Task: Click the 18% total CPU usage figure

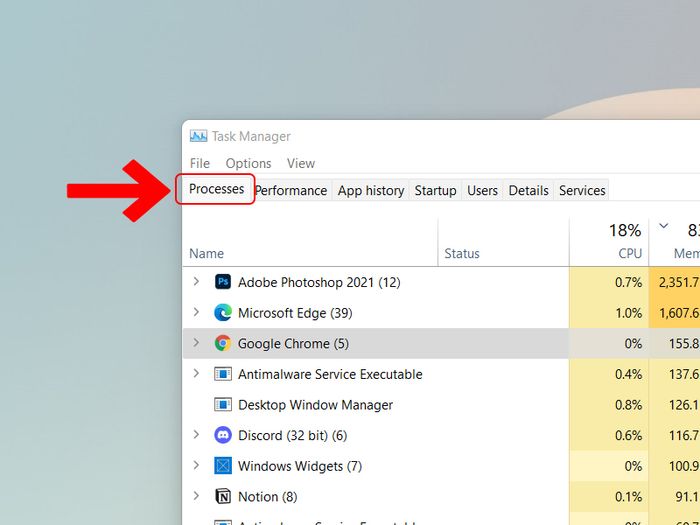Action: [x=625, y=230]
